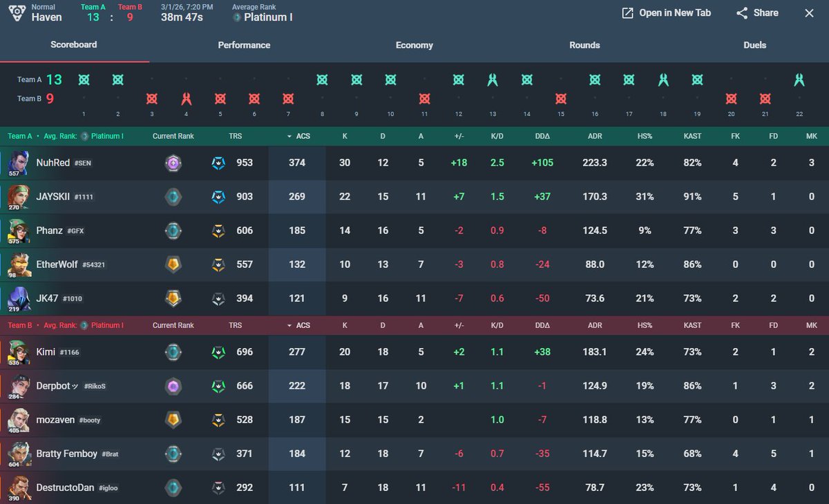Click NuhRed's current rank badge icon
The height and width of the screenshot is (504, 829).
(x=173, y=163)
